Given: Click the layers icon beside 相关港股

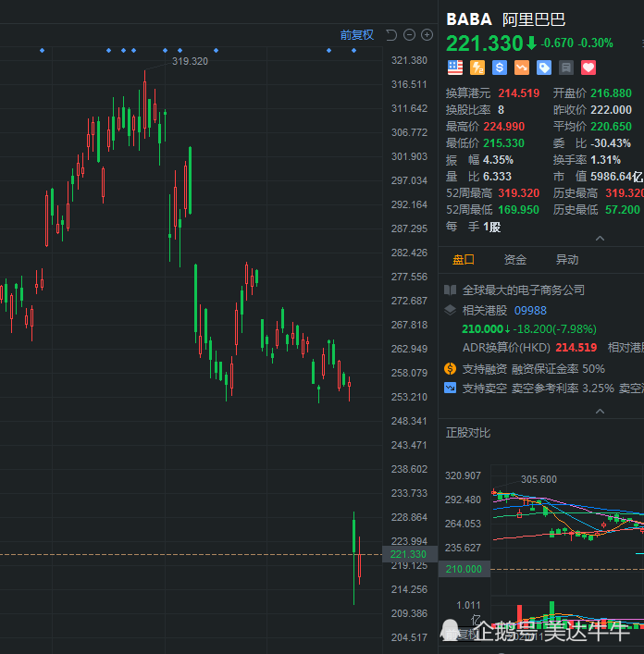Looking at the screenshot, I should click(450, 310).
